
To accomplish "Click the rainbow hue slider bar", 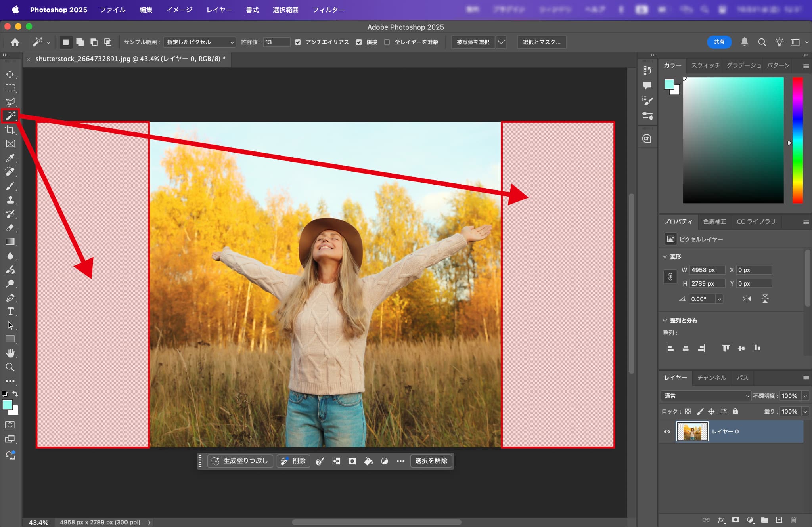I will click(797, 140).
